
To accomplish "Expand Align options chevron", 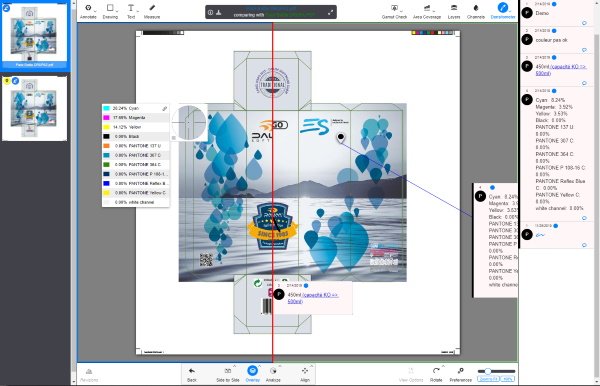I will coord(311,367).
